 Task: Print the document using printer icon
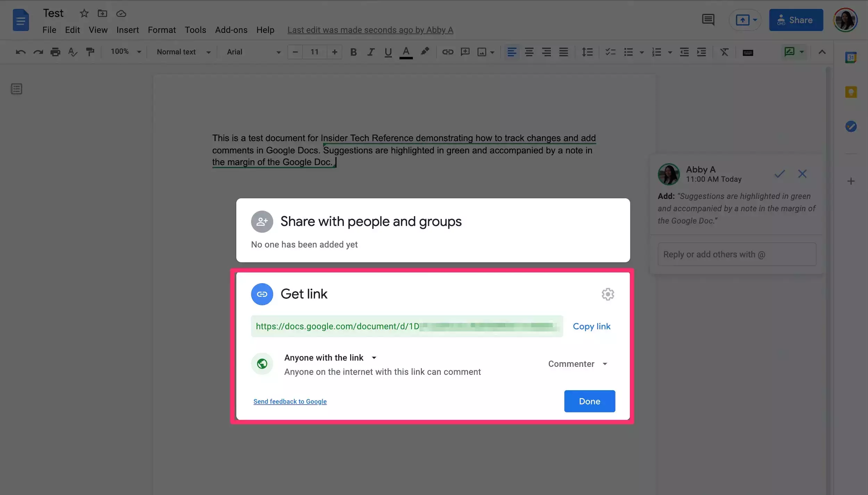55,52
